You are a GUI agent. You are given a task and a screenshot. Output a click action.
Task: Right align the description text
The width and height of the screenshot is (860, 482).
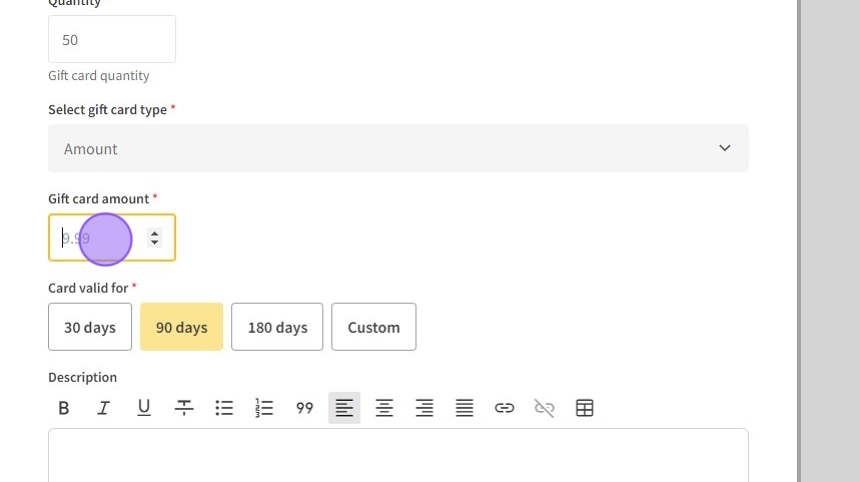coord(424,408)
